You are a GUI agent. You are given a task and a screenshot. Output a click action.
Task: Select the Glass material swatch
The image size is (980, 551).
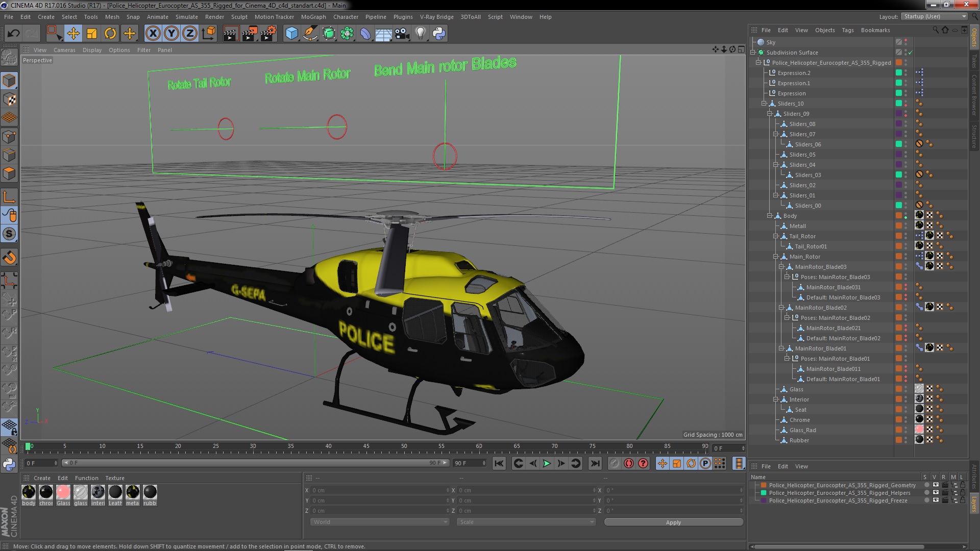coord(63,495)
